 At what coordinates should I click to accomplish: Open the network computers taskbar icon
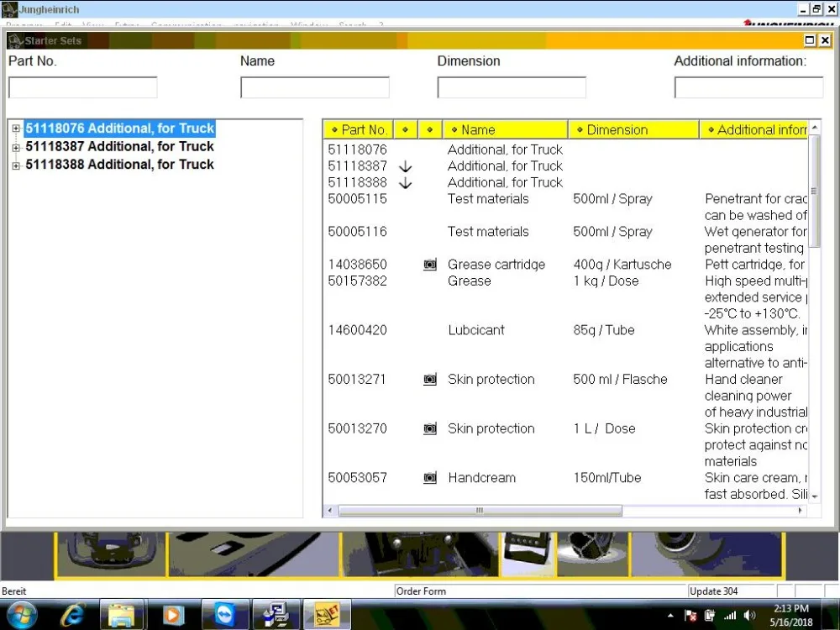[276, 615]
